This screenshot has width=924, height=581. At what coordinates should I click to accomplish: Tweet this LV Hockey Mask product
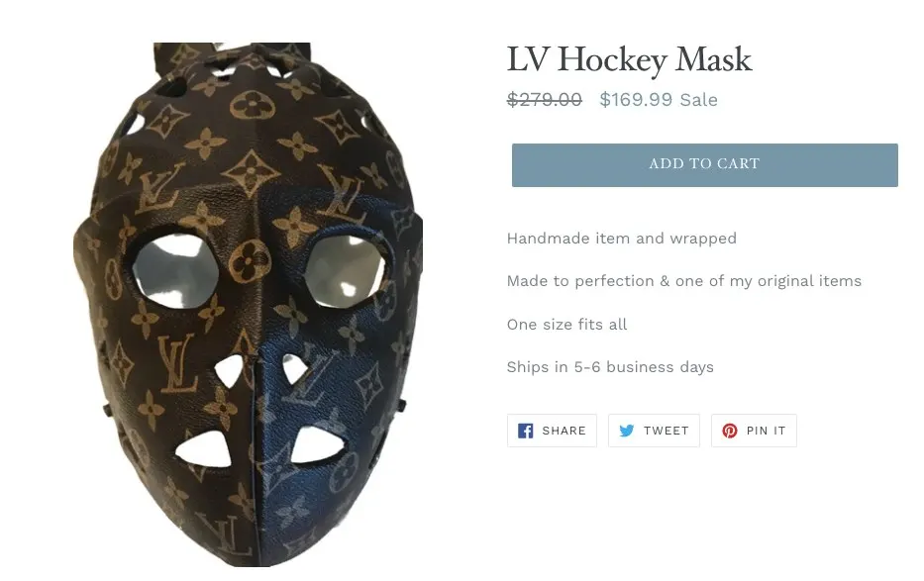click(x=654, y=431)
